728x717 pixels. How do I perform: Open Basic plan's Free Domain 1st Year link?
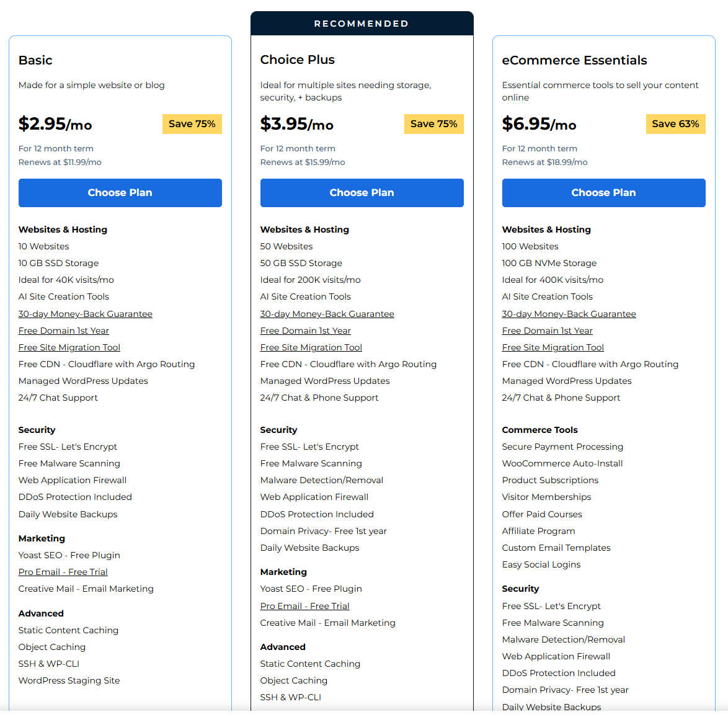[63, 331]
